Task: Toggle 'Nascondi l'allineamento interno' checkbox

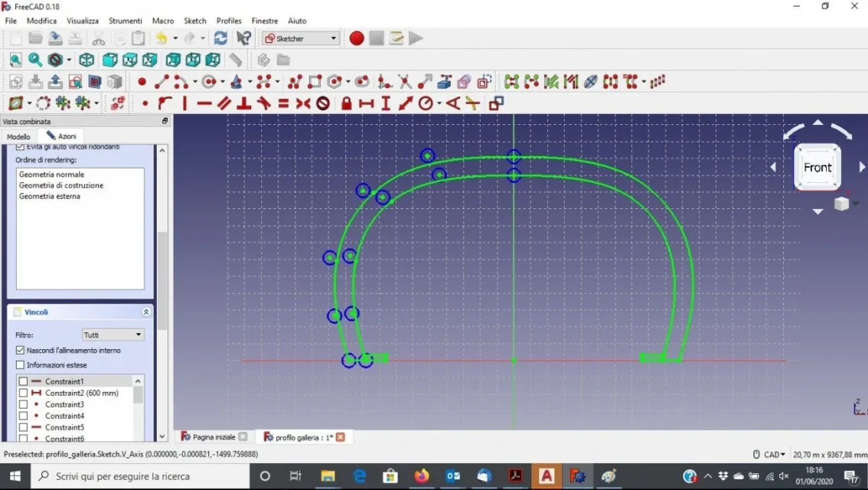Action: [x=21, y=350]
